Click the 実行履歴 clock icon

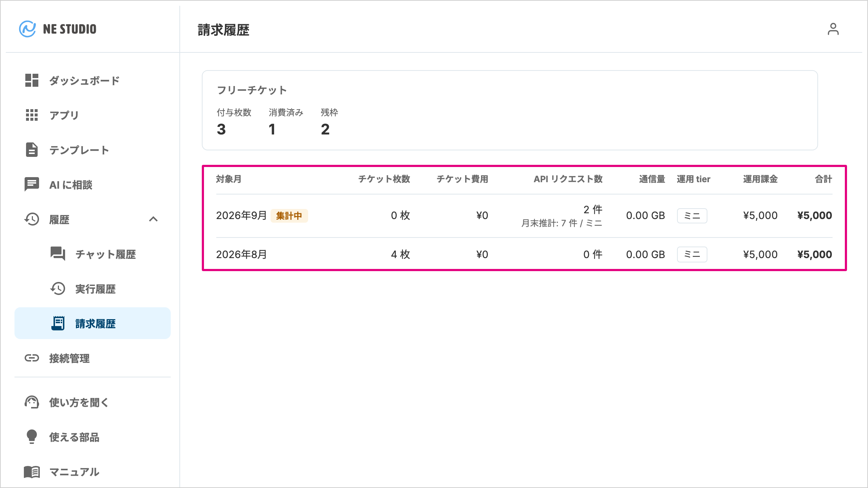coord(58,288)
